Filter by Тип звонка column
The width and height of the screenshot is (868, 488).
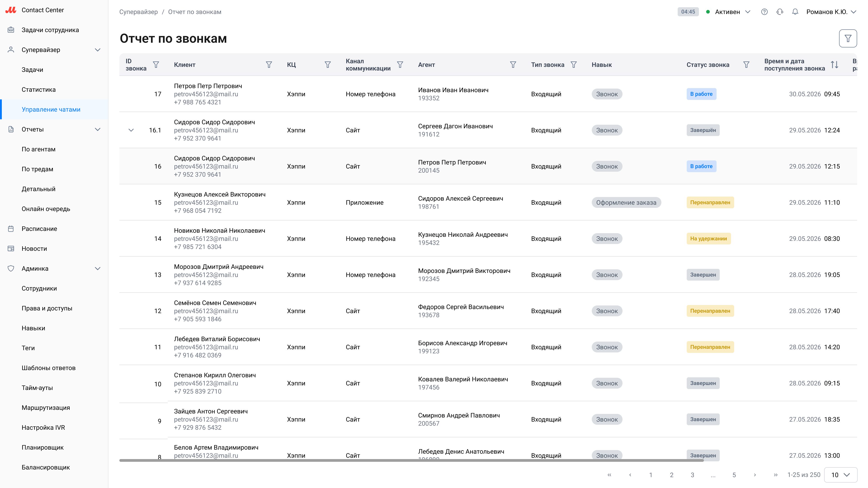[x=573, y=65]
